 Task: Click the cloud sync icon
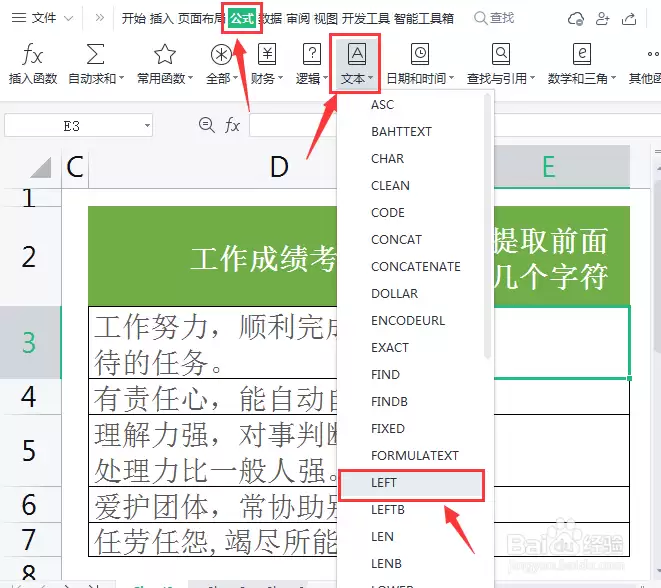[576, 19]
